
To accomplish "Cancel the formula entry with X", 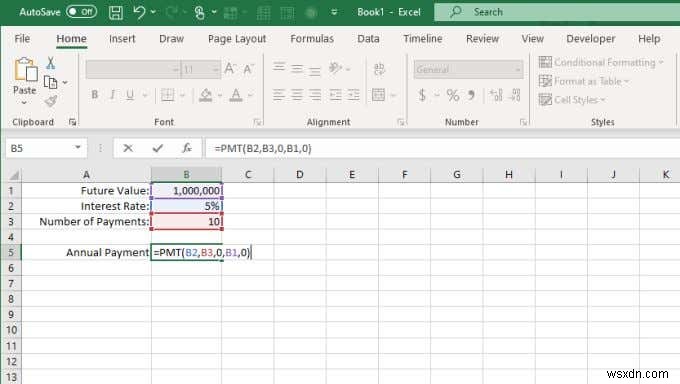I will [128, 148].
